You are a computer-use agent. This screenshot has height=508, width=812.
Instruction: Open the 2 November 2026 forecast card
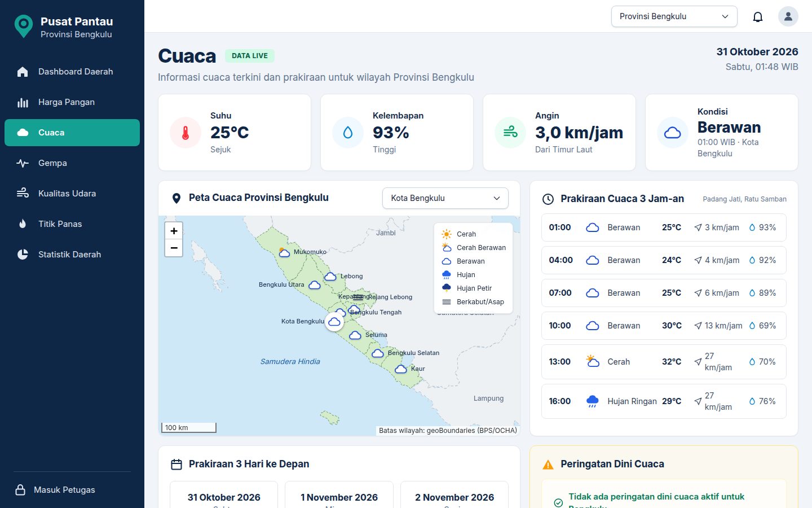tap(454, 495)
